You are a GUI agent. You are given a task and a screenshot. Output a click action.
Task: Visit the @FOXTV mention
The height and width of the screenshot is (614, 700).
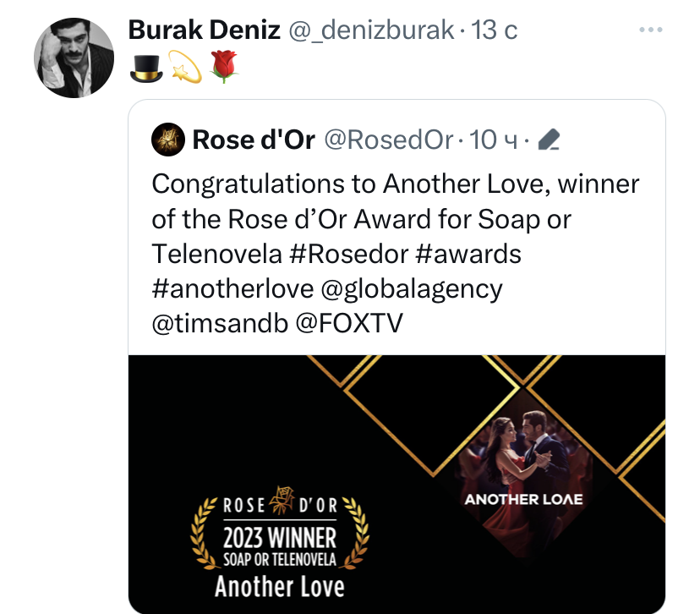347,323
